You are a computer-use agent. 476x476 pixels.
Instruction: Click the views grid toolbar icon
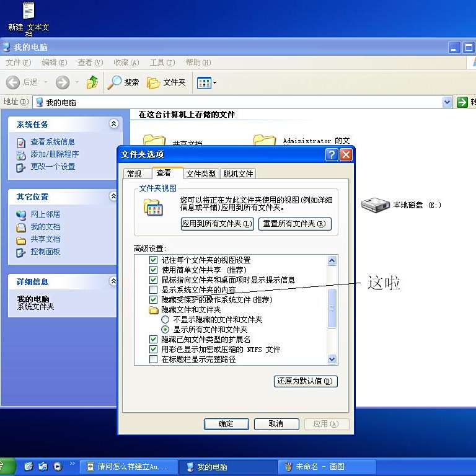(204, 82)
